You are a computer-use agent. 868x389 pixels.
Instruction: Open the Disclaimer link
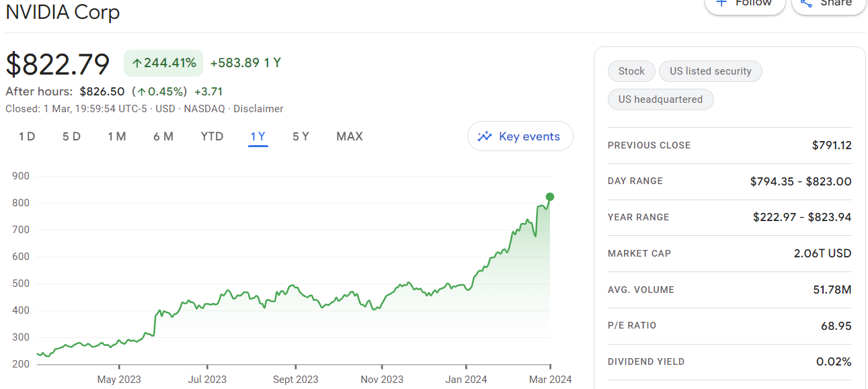(258, 109)
